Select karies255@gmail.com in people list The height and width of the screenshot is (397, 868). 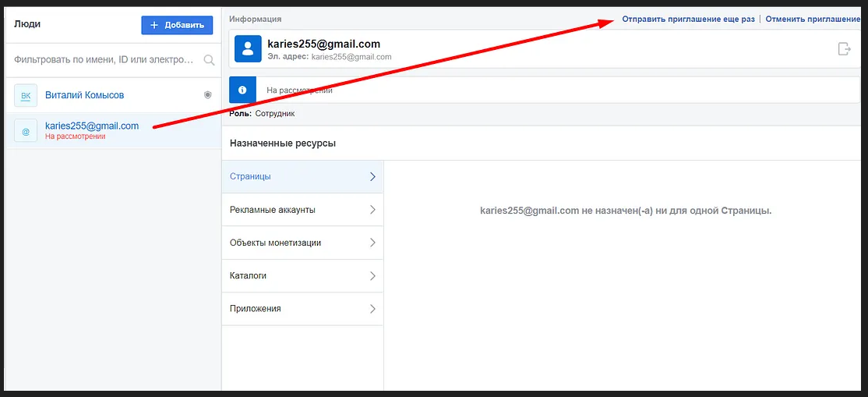pos(92,126)
